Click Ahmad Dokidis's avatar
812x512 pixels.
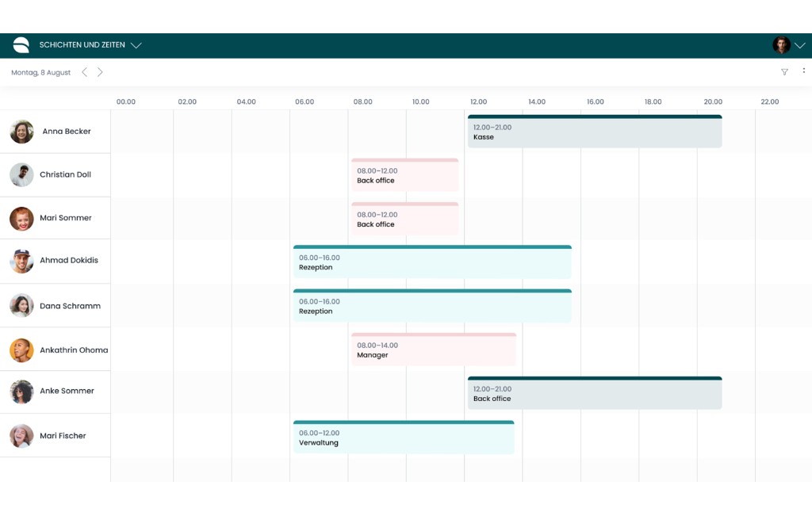coord(21,261)
